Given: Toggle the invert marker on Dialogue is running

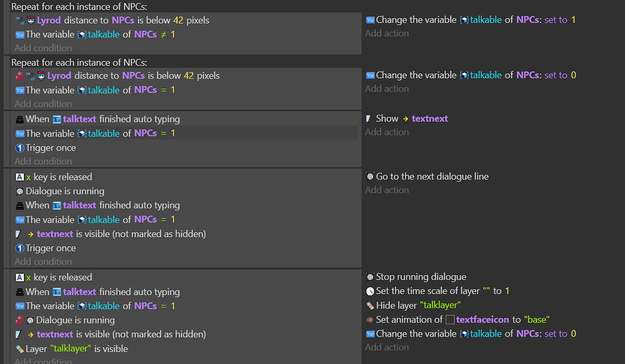Looking at the screenshot, I should click(20, 319).
